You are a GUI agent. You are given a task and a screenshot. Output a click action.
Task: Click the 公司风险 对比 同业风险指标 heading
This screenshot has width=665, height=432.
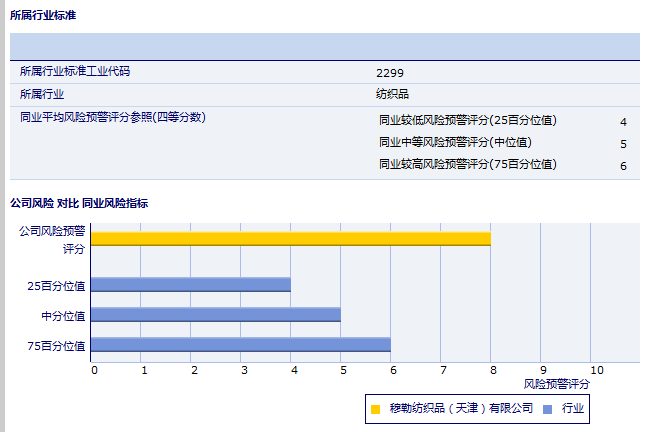pyautogui.click(x=79, y=203)
